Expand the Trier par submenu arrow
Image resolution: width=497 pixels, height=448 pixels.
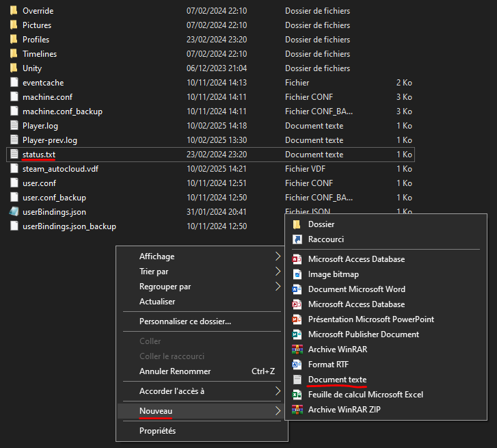(x=278, y=272)
